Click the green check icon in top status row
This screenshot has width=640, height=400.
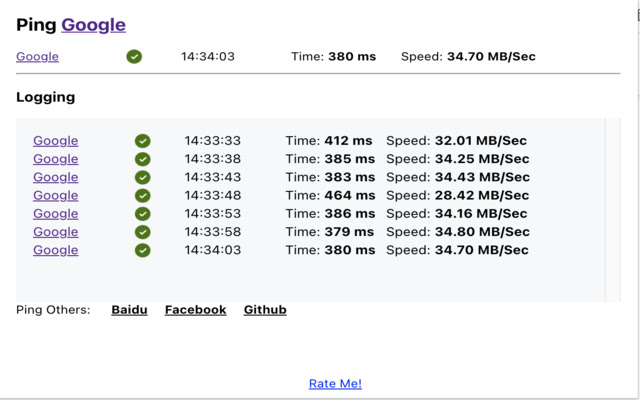[134, 57]
